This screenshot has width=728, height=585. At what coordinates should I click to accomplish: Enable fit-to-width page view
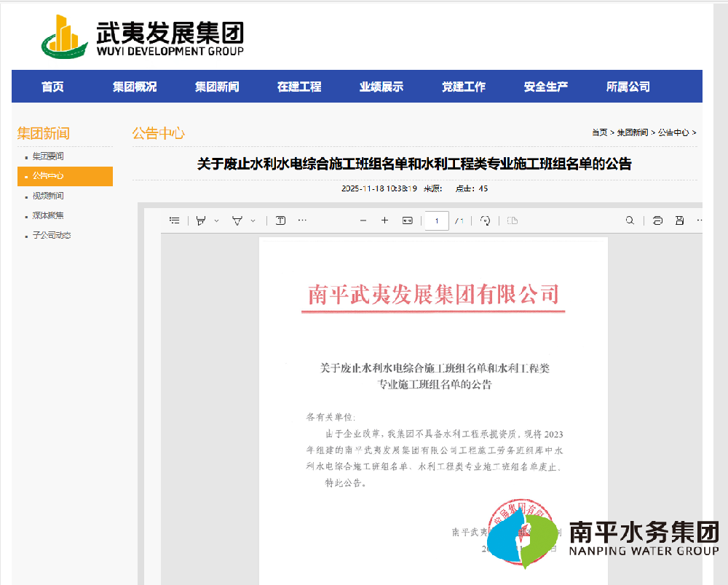click(x=407, y=220)
